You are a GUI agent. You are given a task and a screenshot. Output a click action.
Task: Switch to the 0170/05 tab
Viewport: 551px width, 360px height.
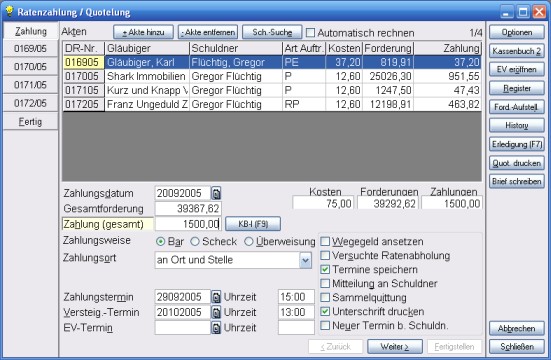[x=31, y=66]
